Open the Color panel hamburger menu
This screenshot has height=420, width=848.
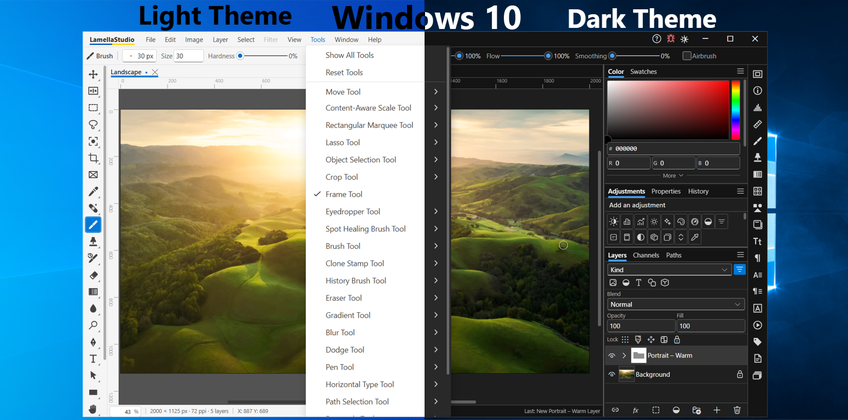point(740,71)
